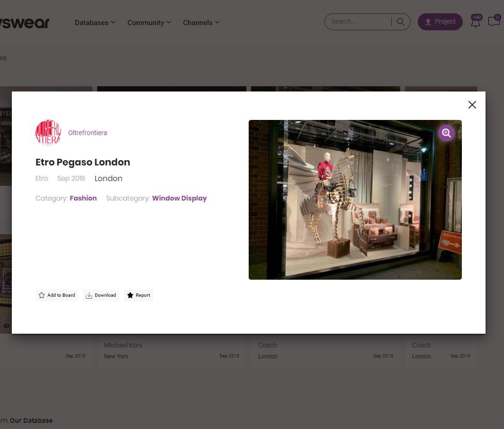Click the Project upload button
The image size is (504, 429).
[440, 21]
